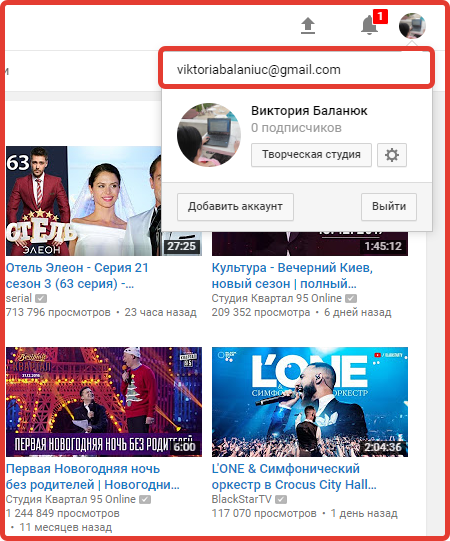This screenshot has height=541, width=450.
Task: Click 117 070 просмотров text
Action: (264, 513)
